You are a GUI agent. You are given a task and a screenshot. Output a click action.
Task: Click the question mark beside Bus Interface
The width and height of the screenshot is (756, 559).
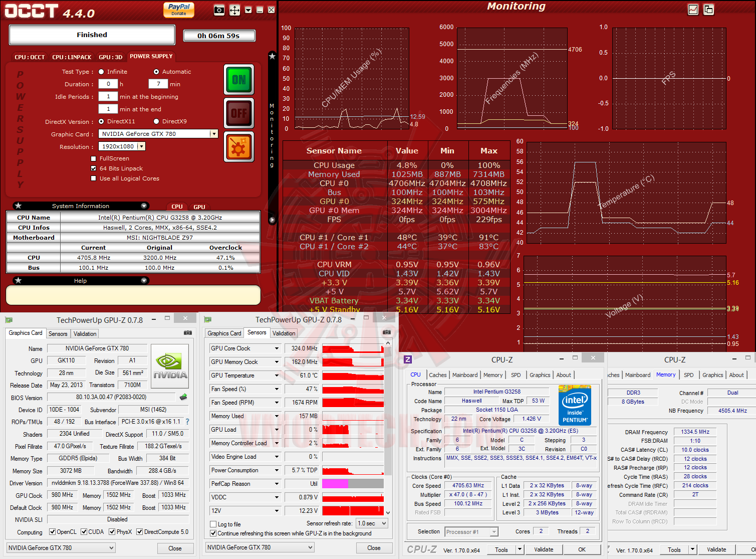point(187,422)
